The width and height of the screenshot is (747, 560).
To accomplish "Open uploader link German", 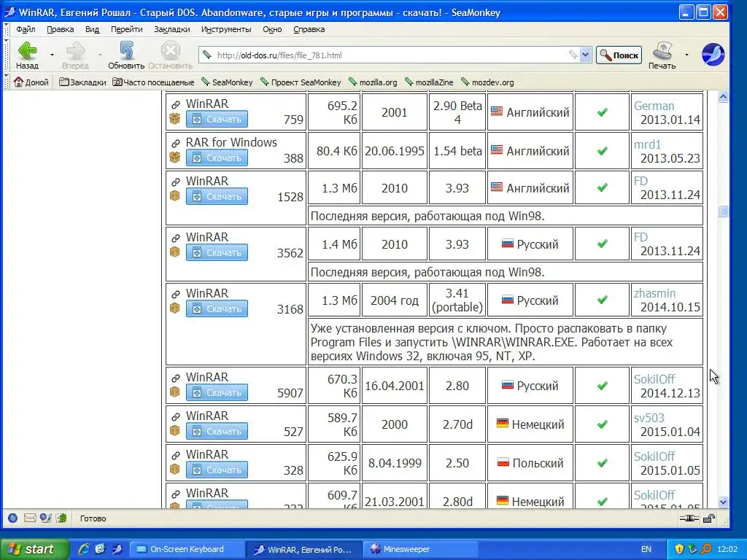I will pos(654,106).
